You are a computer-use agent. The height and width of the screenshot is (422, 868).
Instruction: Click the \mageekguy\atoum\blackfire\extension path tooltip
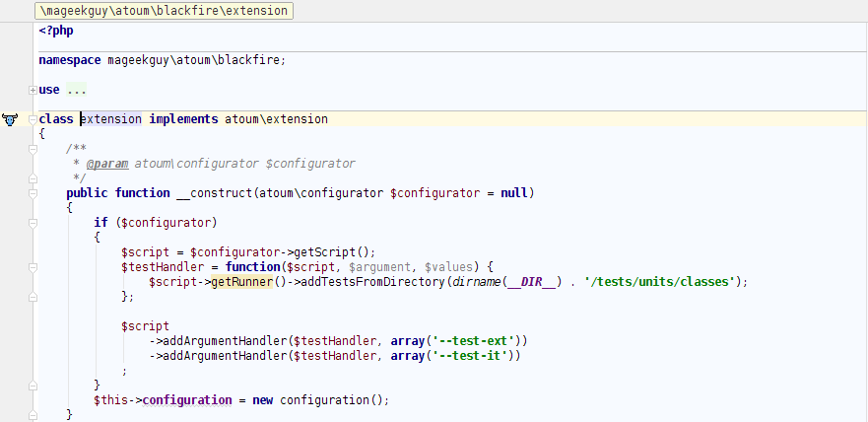164,11
